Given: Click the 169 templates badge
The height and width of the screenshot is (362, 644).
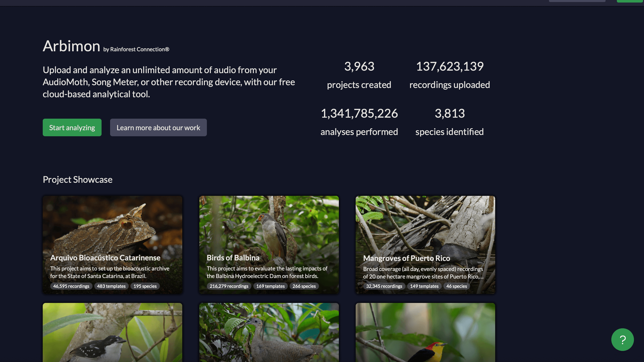Looking at the screenshot, I should tap(270, 286).
